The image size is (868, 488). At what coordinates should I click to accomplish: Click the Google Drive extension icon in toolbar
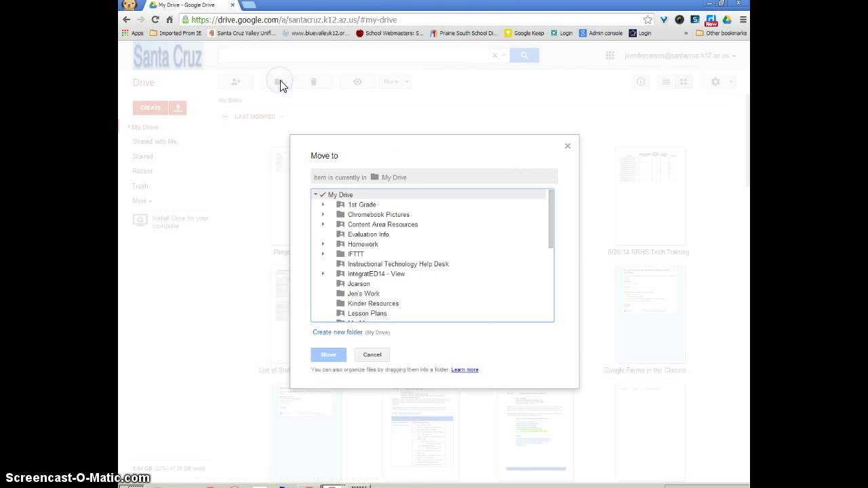pyautogui.click(x=727, y=20)
